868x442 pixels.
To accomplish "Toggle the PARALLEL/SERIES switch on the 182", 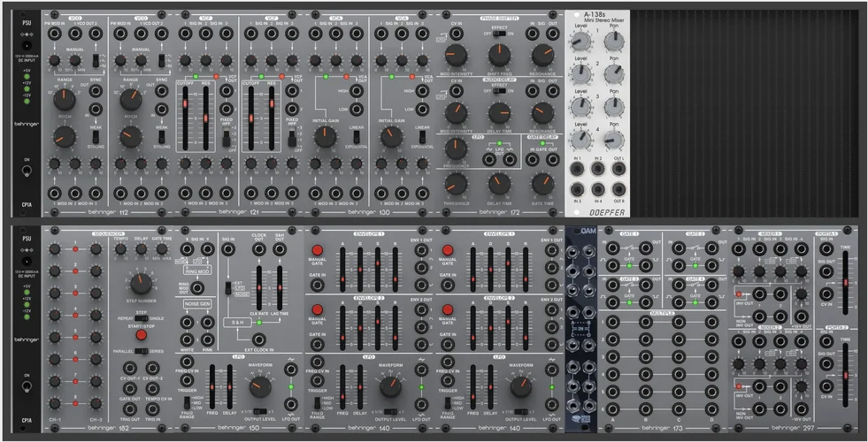I will point(142,351).
